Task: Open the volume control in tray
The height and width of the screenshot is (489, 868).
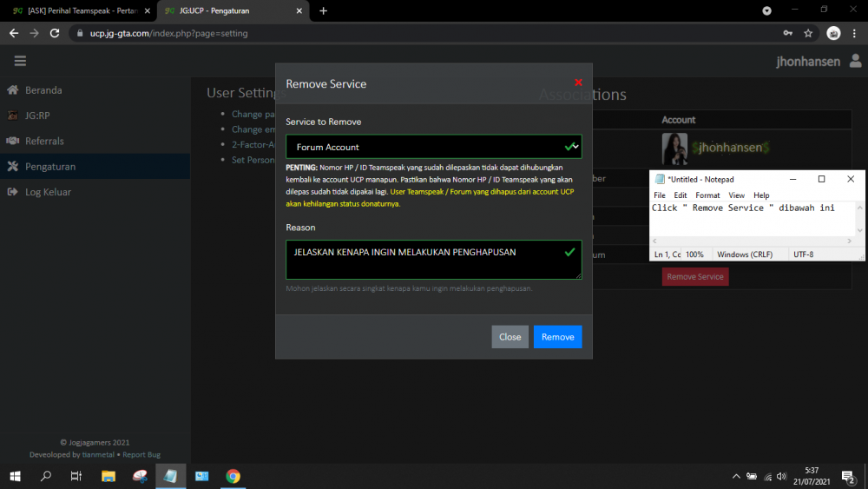Action: 782,476
